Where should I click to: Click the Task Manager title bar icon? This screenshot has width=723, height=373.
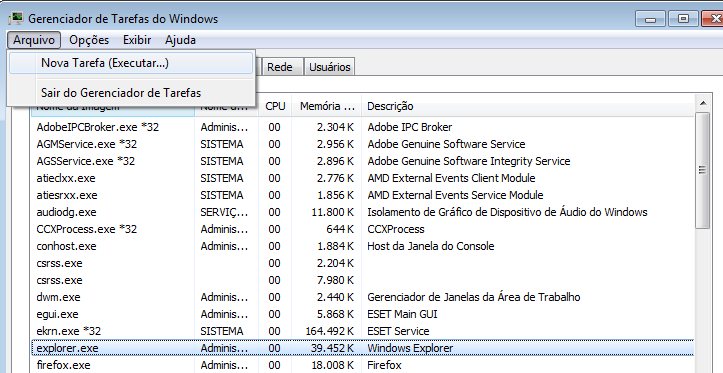[16, 19]
